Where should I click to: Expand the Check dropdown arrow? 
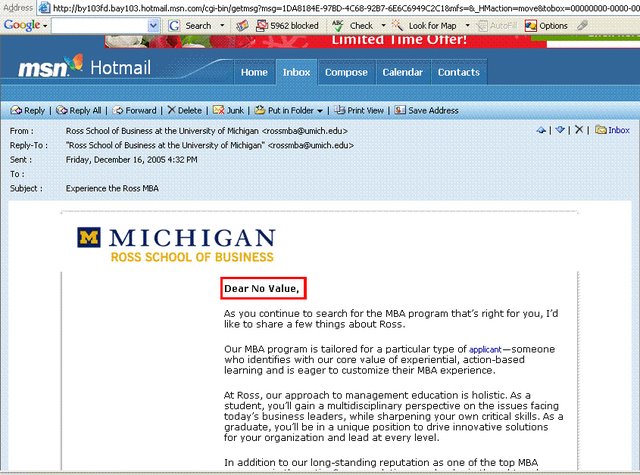coord(383,26)
